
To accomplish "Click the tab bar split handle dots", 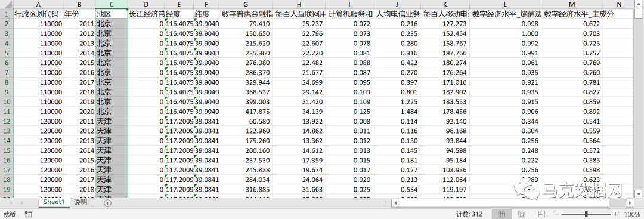I will pyautogui.click(x=385, y=203).
